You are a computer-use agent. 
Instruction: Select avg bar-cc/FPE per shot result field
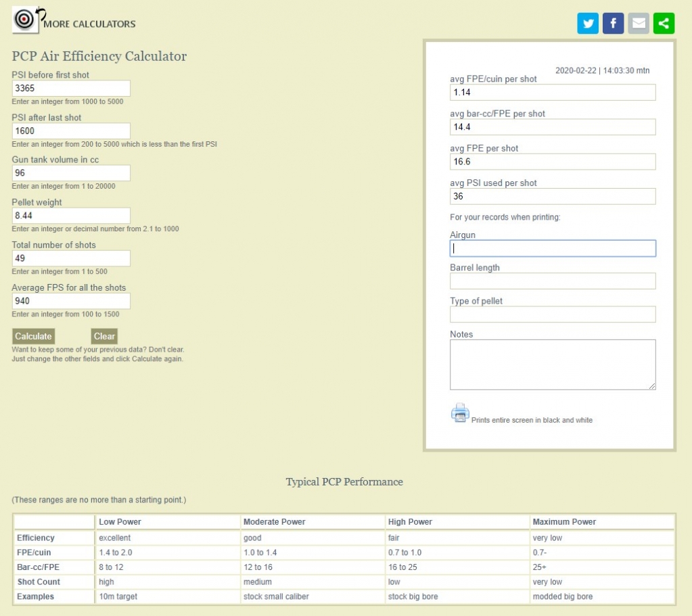(553, 127)
